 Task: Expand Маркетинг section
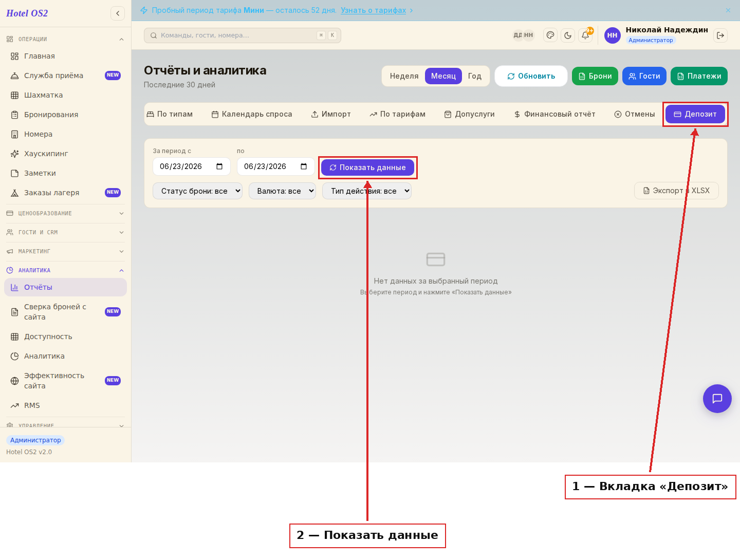pyautogui.click(x=66, y=251)
